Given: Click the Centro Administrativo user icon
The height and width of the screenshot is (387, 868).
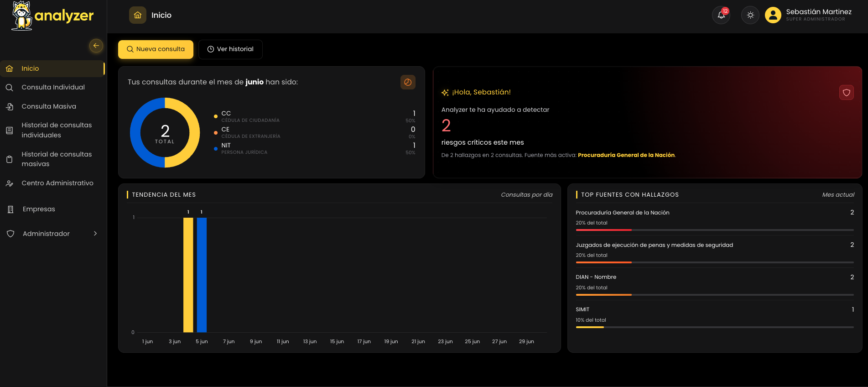Looking at the screenshot, I should [x=9, y=183].
